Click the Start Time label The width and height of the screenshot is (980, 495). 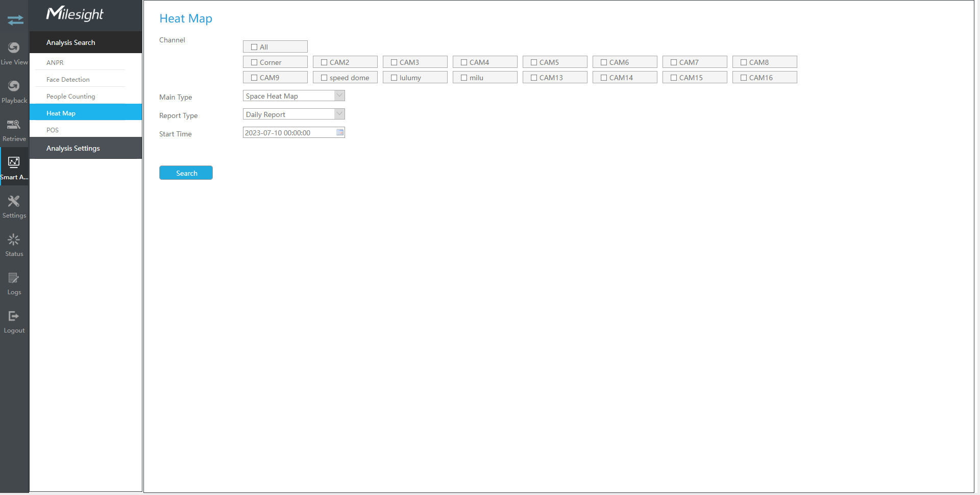(x=176, y=134)
